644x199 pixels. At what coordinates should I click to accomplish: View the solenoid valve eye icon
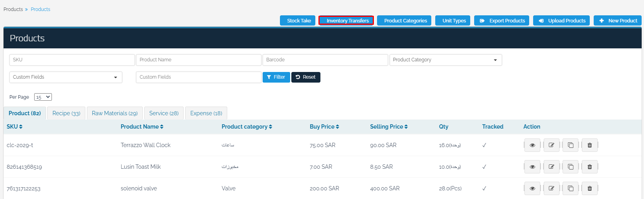(x=532, y=188)
